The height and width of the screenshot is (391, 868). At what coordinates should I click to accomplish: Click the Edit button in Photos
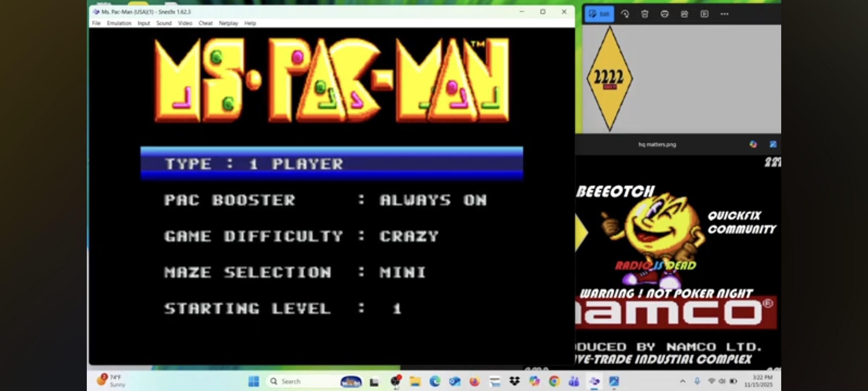[x=599, y=14]
